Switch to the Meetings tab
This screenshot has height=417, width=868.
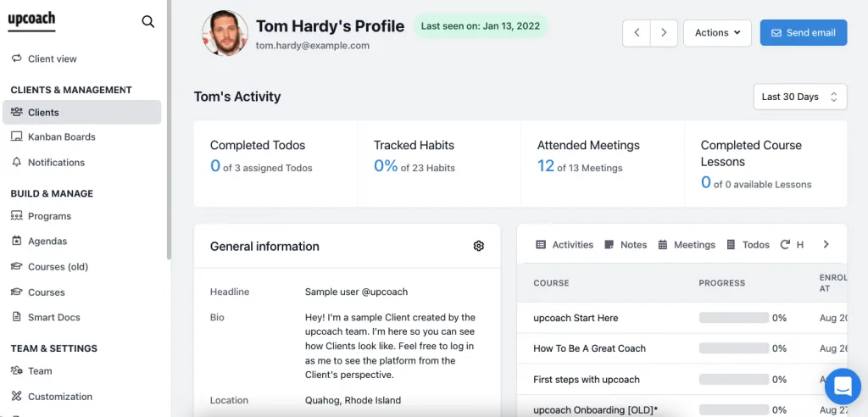[687, 244]
